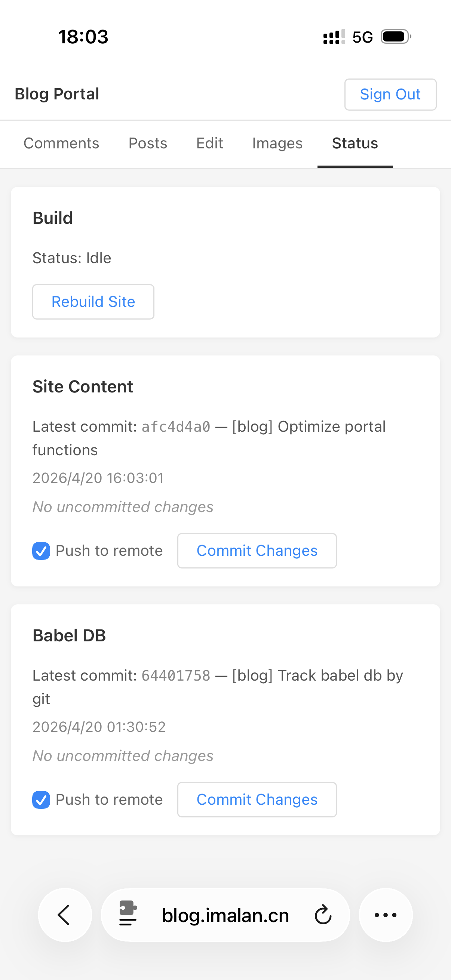Go to the Edit tab
Viewport: 451px width, 980px height.
(209, 144)
